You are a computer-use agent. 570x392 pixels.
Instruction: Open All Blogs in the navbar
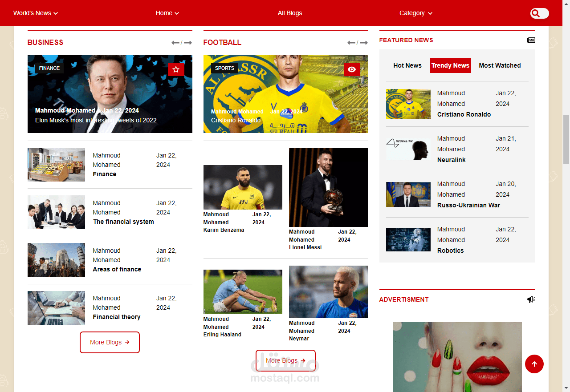click(290, 13)
